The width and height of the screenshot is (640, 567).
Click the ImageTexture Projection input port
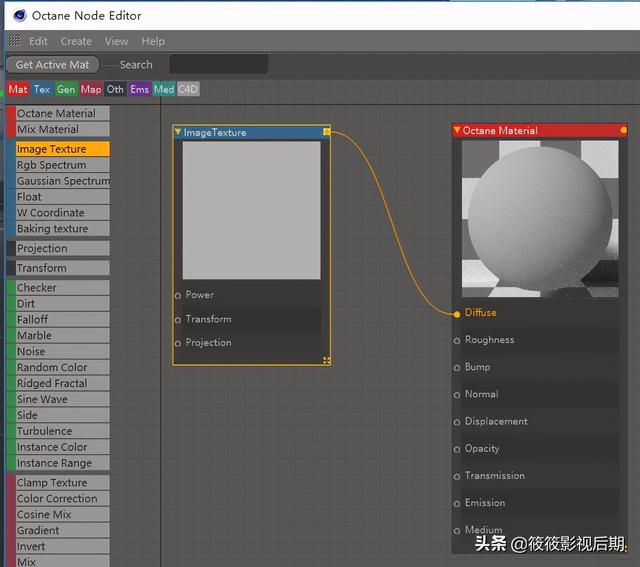(178, 343)
